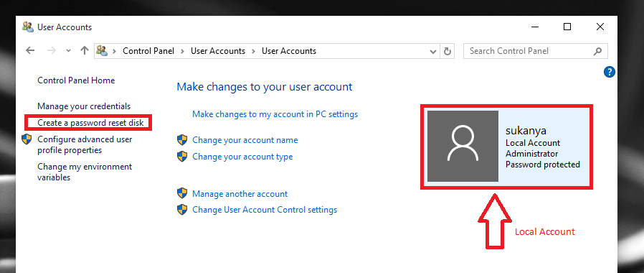Open the recent locations dropdown arrow
Image resolution: width=644 pixels, height=273 pixels.
(x=68, y=50)
